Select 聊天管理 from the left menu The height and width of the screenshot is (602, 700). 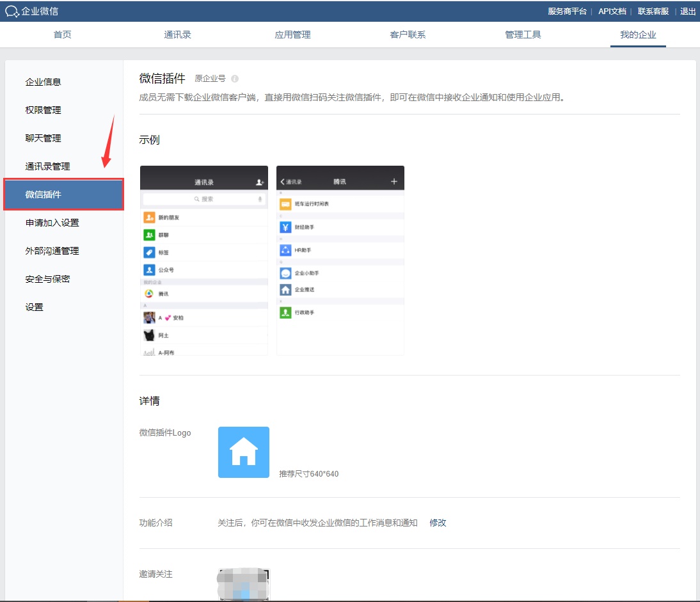(44, 138)
